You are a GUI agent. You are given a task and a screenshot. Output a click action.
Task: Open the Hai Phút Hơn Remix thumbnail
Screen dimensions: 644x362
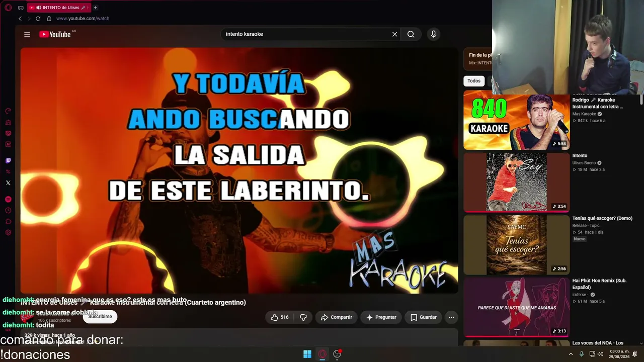516,307
